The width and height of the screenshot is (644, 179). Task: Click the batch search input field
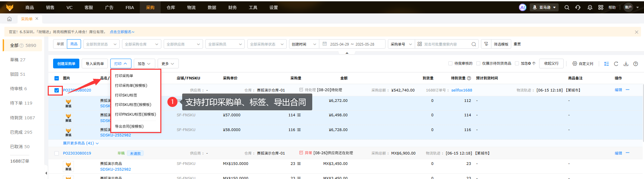pyautogui.click(x=444, y=44)
